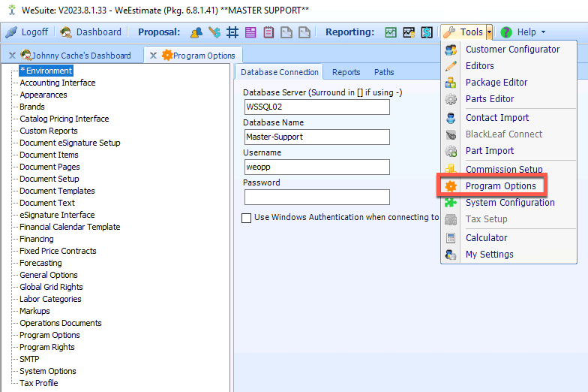Click the red notepad icon in Proposal
The image size is (588, 392).
268,32
